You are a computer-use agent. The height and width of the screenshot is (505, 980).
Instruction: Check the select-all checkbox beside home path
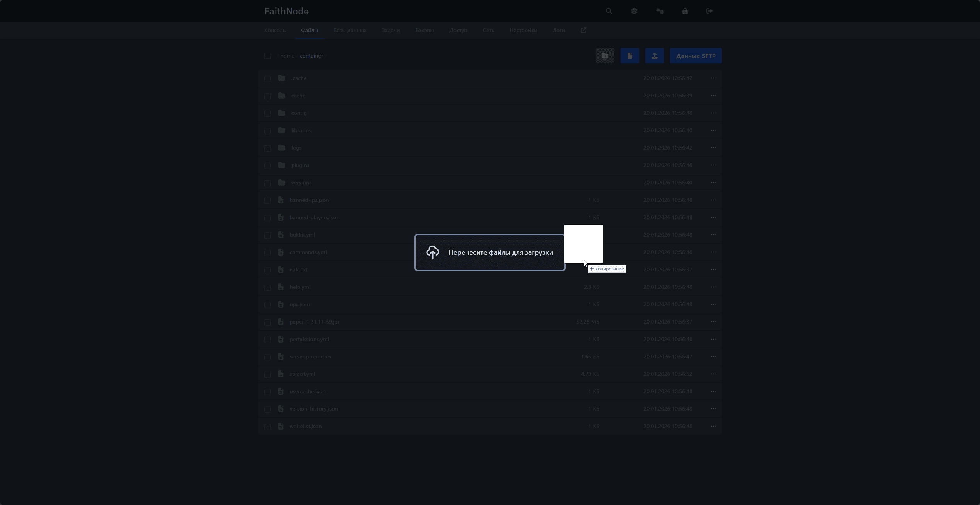pyautogui.click(x=267, y=56)
